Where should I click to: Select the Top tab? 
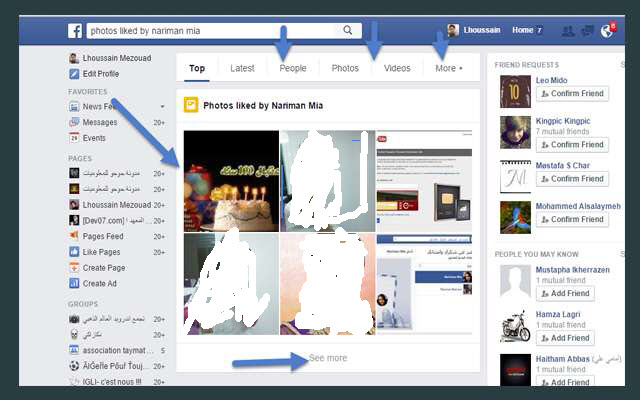pos(197,68)
